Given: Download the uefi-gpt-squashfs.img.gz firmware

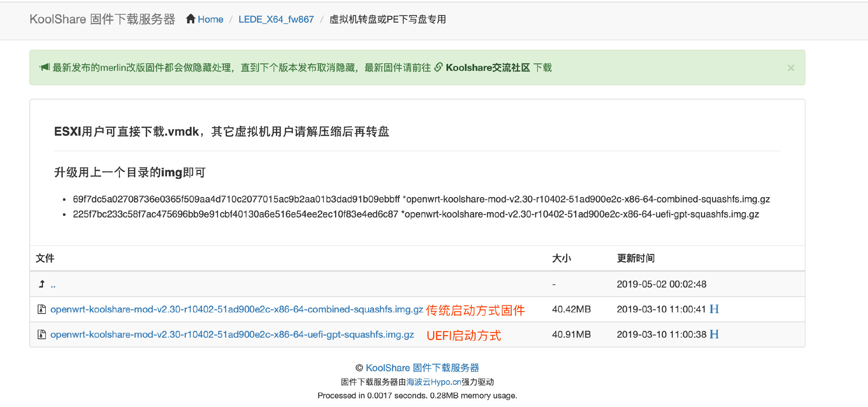Looking at the screenshot, I should [232, 335].
